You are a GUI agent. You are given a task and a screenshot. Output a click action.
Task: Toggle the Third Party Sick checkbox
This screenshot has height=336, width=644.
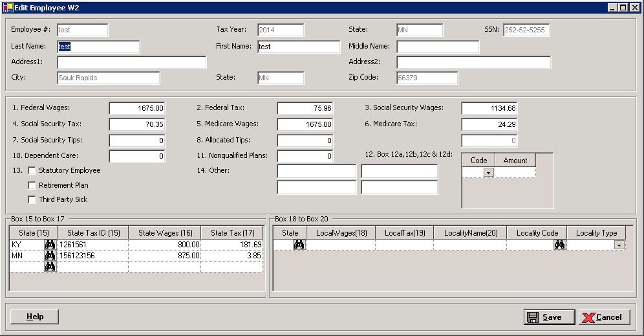tap(32, 200)
